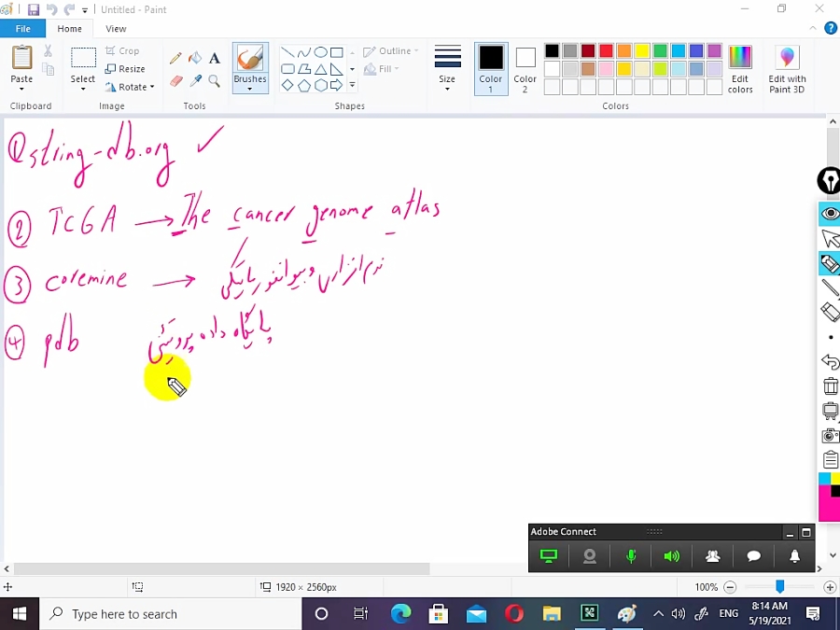
Task: Switch to the View tab
Action: [116, 29]
